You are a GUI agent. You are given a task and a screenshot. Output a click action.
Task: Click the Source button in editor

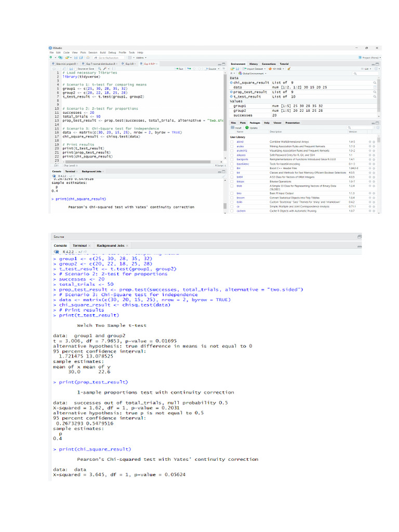point(211,69)
